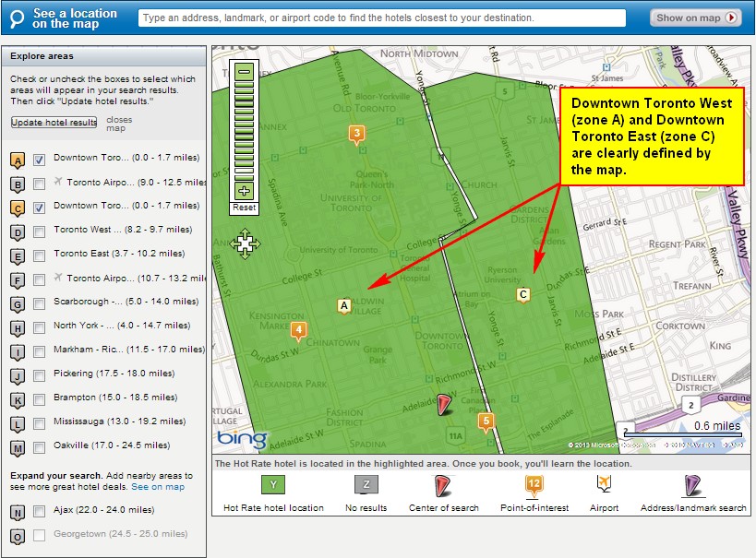Image resolution: width=756 pixels, height=558 pixels.
Task: Check the Pickering (17.5 - 18.0 miles) box
Action: (39, 376)
